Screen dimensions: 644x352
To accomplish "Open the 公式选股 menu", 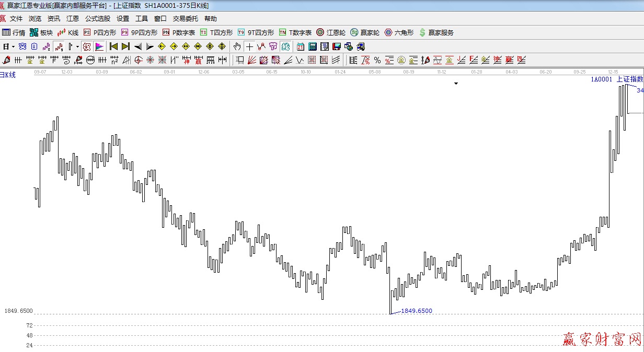I will pyautogui.click(x=98, y=19).
